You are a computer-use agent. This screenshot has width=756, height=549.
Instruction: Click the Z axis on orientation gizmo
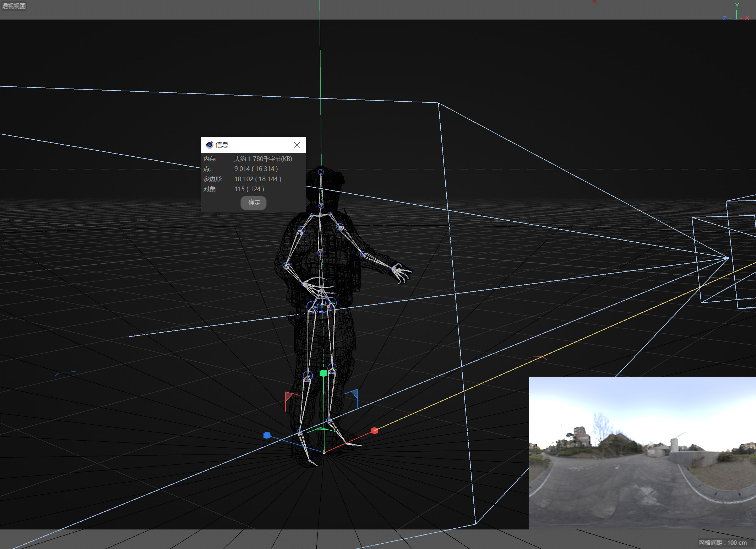click(x=725, y=18)
